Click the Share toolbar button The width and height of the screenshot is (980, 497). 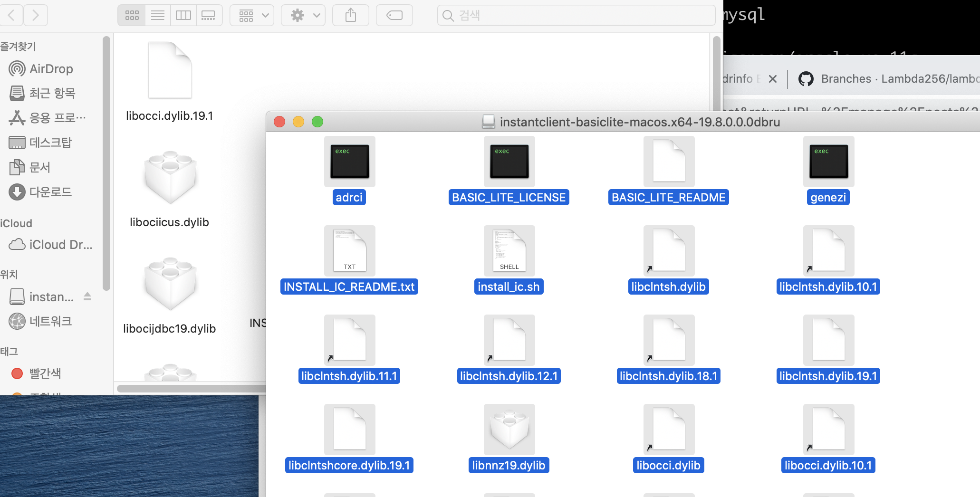[x=351, y=16]
